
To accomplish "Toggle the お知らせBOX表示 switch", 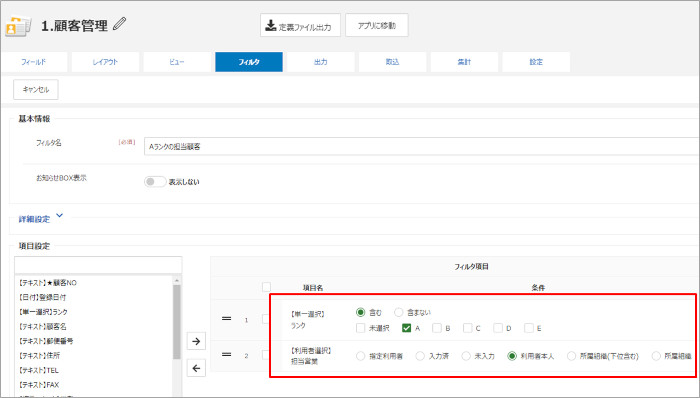I will coord(155,182).
